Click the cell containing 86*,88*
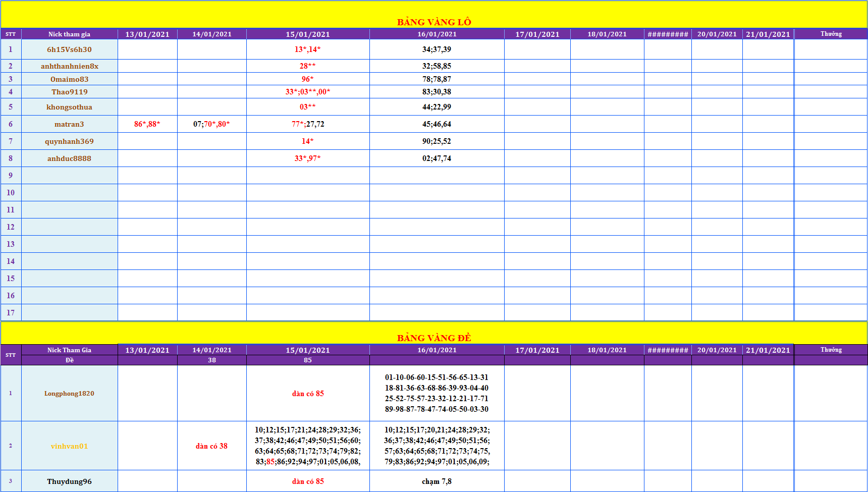This screenshot has width=868, height=492. [147, 124]
